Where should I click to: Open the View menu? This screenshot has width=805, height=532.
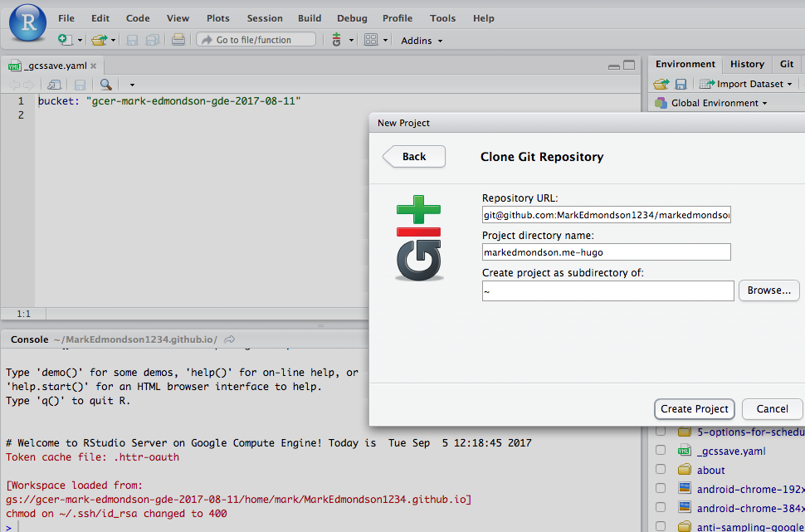tap(178, 18)
